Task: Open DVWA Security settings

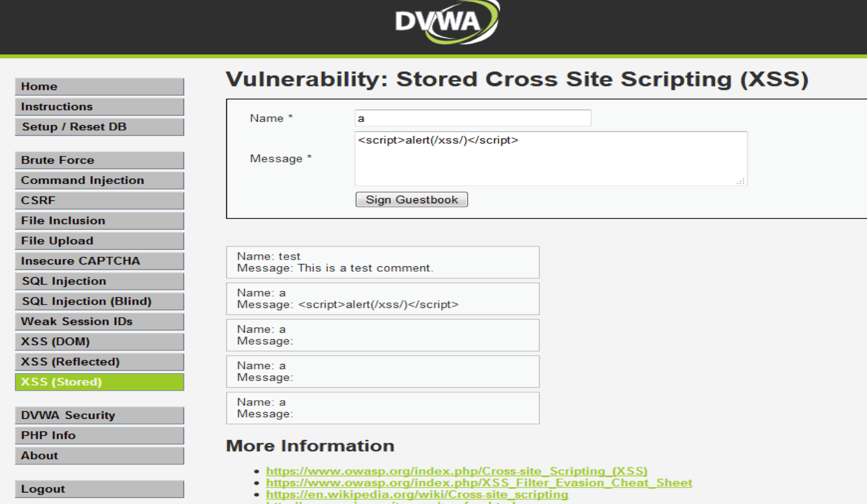Action: [100, 415]
